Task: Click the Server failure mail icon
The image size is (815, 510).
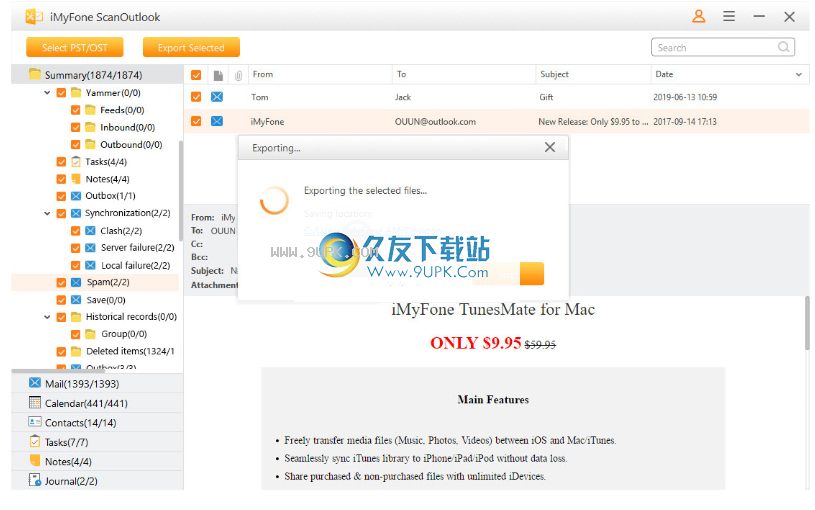Action: click(x=90, y=247)
